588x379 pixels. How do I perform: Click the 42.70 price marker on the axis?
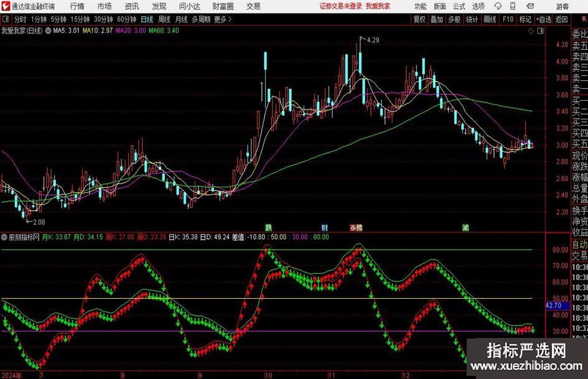pyautogui.click(x=554, y=306)
